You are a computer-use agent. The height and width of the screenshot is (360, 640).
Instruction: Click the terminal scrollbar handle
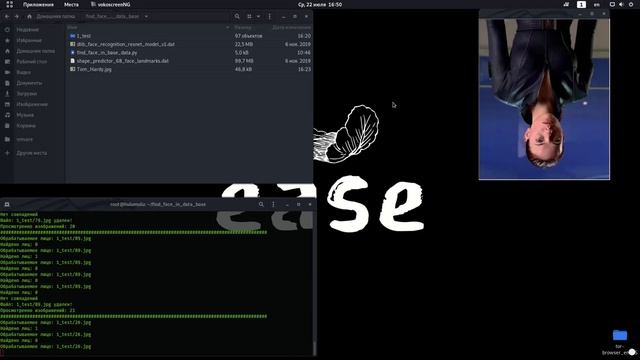tap(314, 348)
